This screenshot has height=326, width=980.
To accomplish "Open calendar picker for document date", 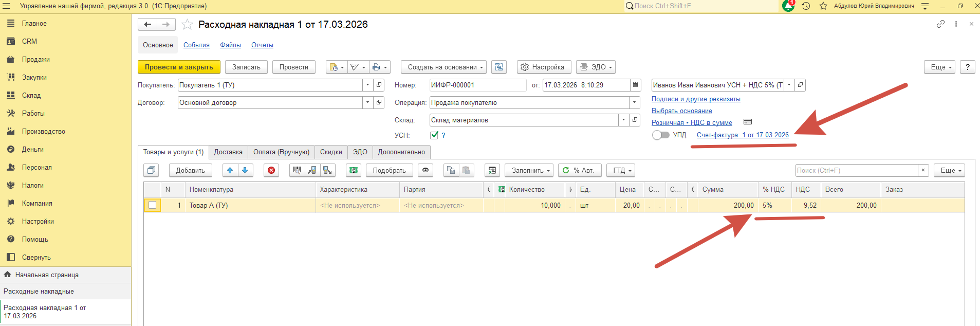I will coord(636,85).
